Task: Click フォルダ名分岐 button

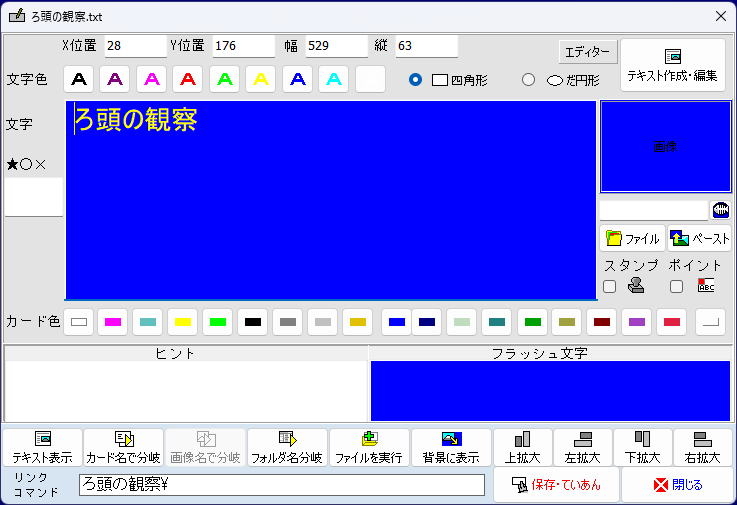Action: coord(287,448)
